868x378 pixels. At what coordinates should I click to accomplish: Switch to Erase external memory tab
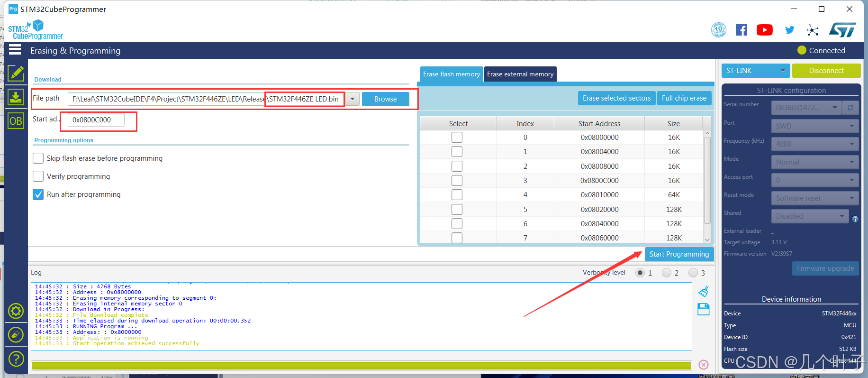click(x=520, y=74)
